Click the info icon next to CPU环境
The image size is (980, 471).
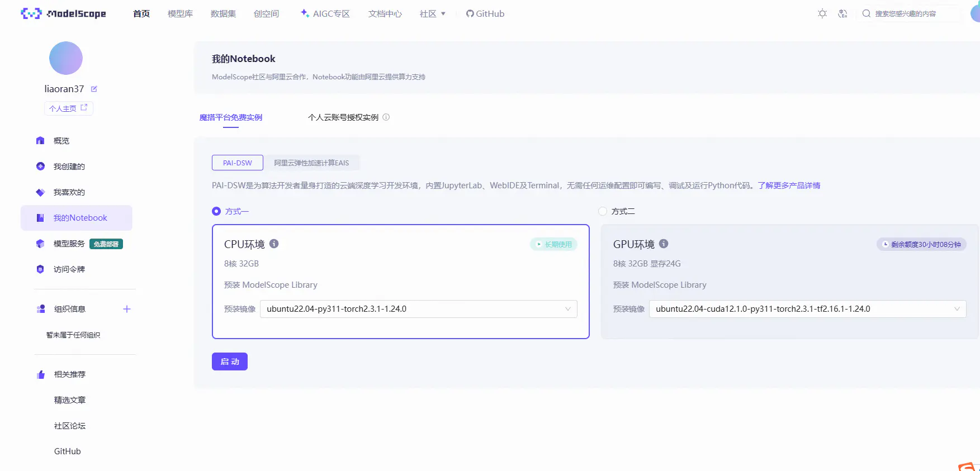pyautogui.click(x=274, y=244)
